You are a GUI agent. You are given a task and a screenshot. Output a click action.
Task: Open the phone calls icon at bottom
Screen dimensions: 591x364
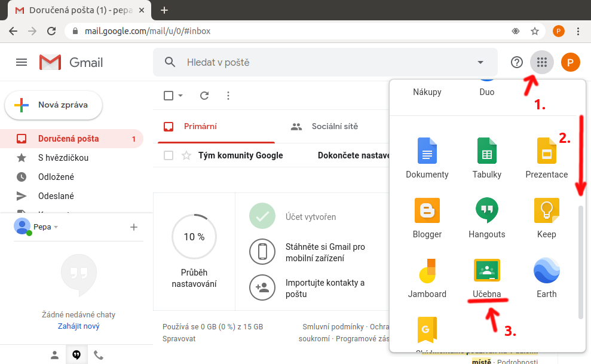tap(99, 355)
